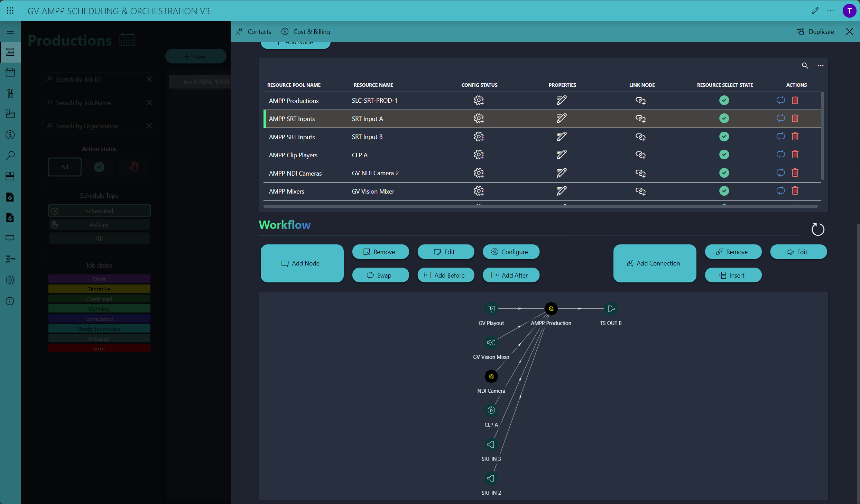
Task: Search the resource table with magnifier
Action: [805, 66]
